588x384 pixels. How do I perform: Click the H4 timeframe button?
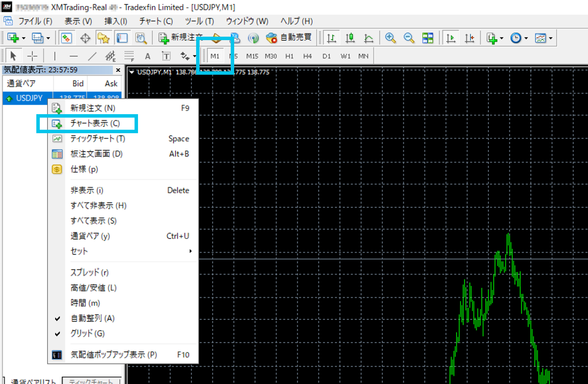[x=307, y=56]
